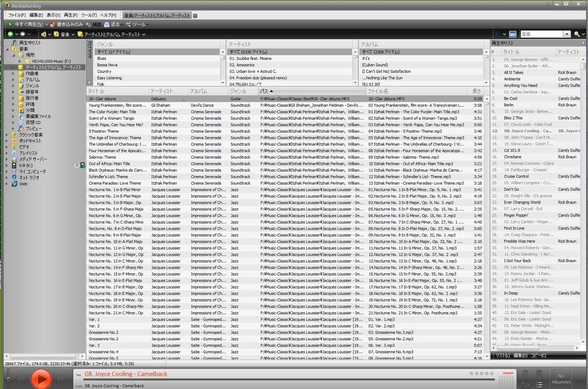Select the ポッドキャスト icon

coord(15,141)
